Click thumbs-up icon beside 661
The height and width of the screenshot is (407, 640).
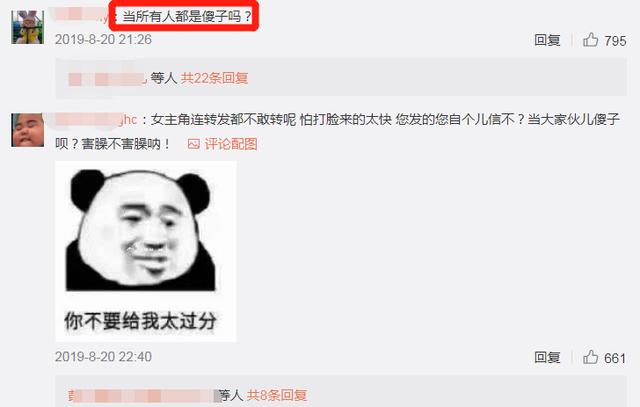pyautogui.click(x=591, y=357)
